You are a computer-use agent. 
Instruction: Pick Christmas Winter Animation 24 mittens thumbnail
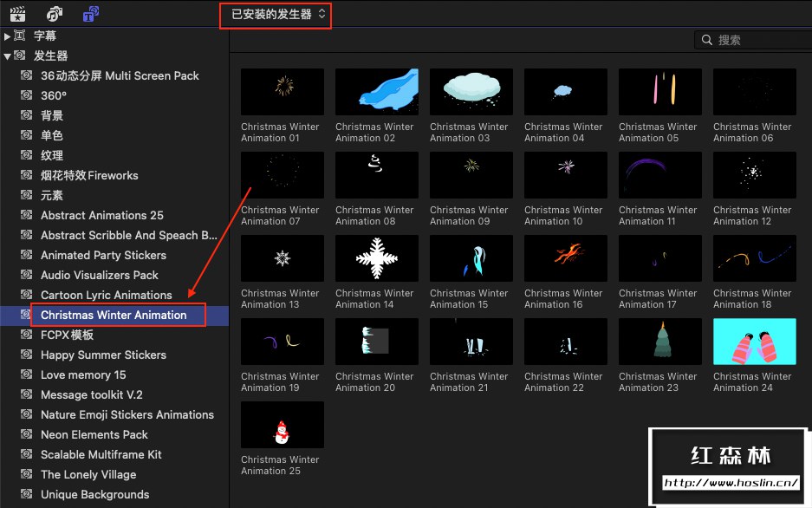pos(755,342)
